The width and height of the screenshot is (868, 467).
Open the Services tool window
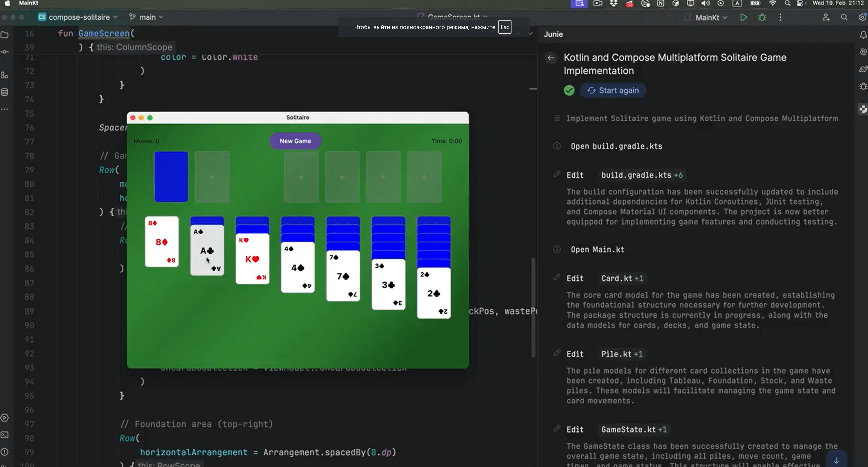[5, 418]
